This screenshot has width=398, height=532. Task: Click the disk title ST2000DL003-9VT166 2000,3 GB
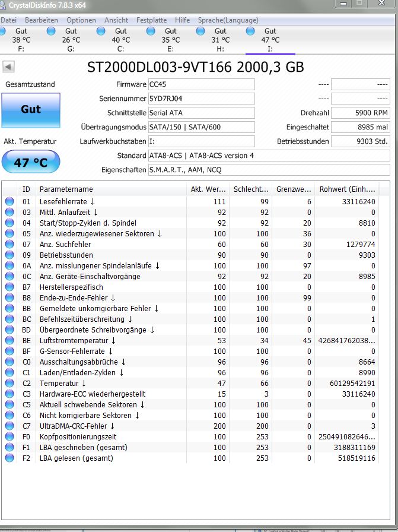(196, 67)
